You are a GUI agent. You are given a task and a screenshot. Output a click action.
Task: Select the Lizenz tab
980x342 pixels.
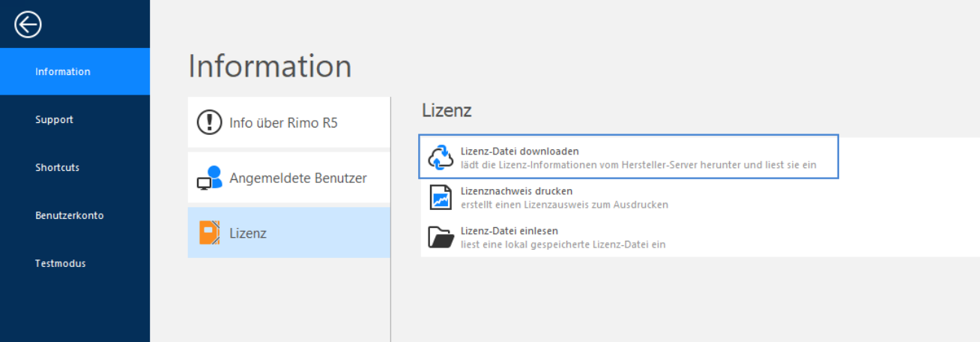(x=289, y=233)
